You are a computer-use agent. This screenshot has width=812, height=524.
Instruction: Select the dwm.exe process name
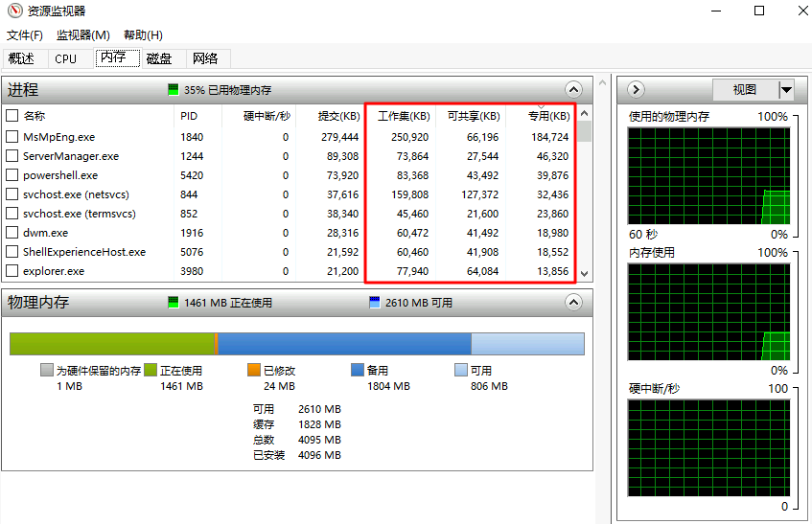[46, 233]
